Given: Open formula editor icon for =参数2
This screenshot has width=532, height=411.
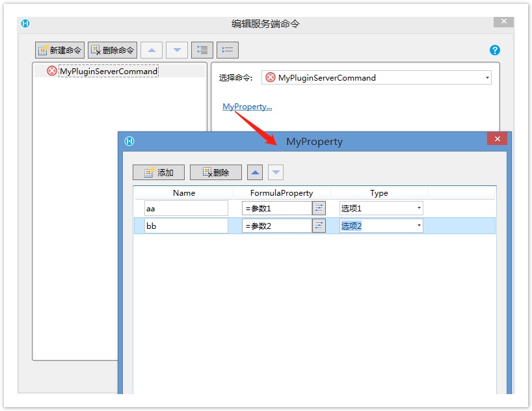Looking at the screenshot, I should (x=319, y=226).
